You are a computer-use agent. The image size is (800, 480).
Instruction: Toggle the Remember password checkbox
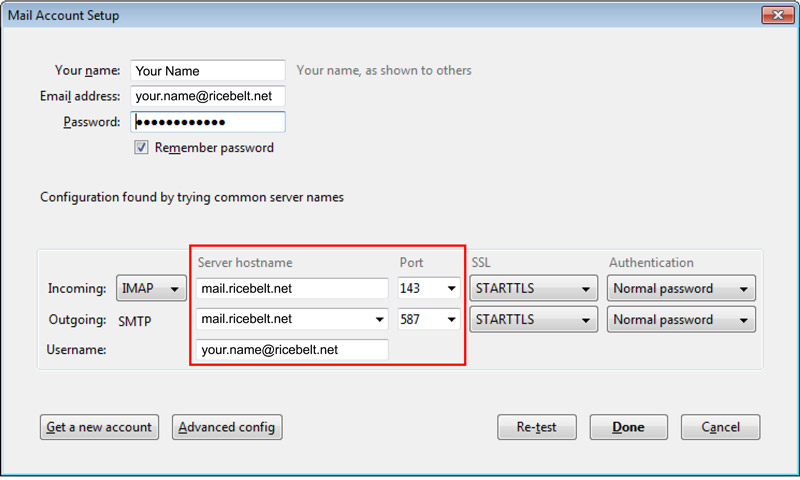point(142,148)
